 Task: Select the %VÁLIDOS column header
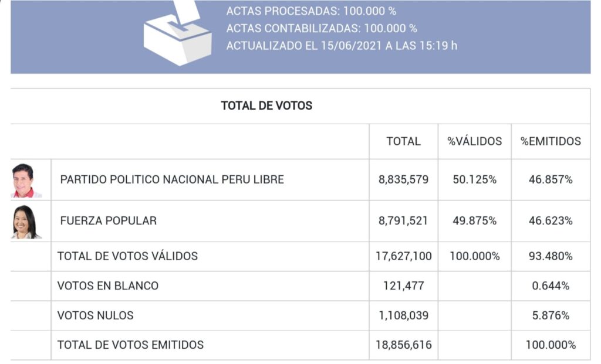[475, 141]
